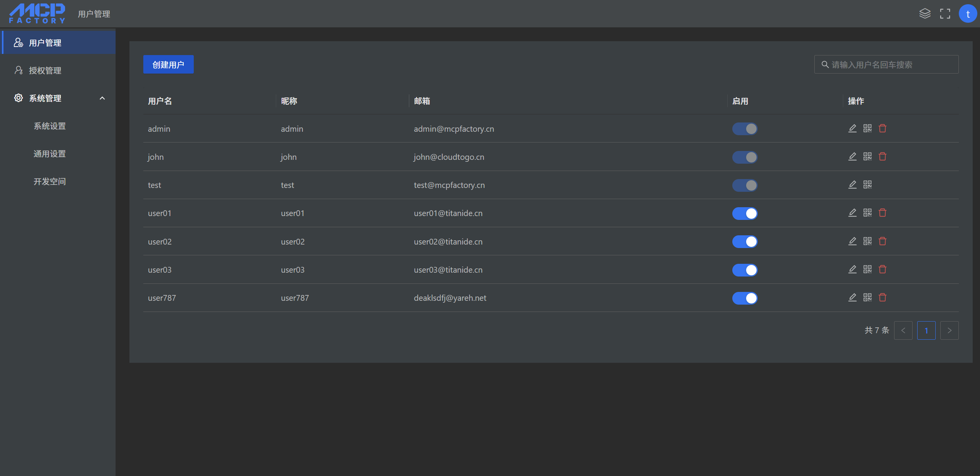Screen dimensions: 980x476
Task: Open the user avatar 't' menu
Action: tap(968, 14)
